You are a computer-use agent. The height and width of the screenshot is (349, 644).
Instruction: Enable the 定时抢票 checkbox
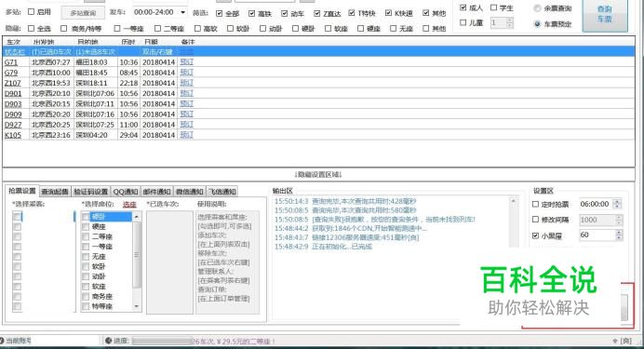tap(535, 204)
